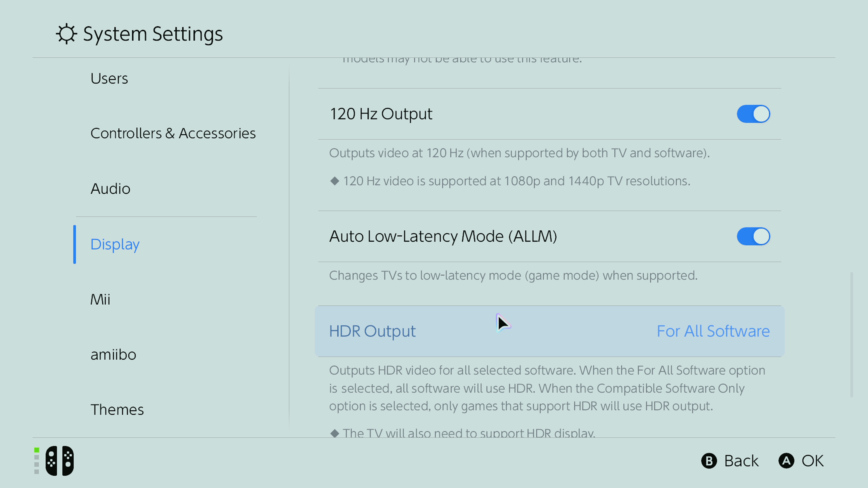Open the HDR Output option
The image size is (868, 488).
372,331
